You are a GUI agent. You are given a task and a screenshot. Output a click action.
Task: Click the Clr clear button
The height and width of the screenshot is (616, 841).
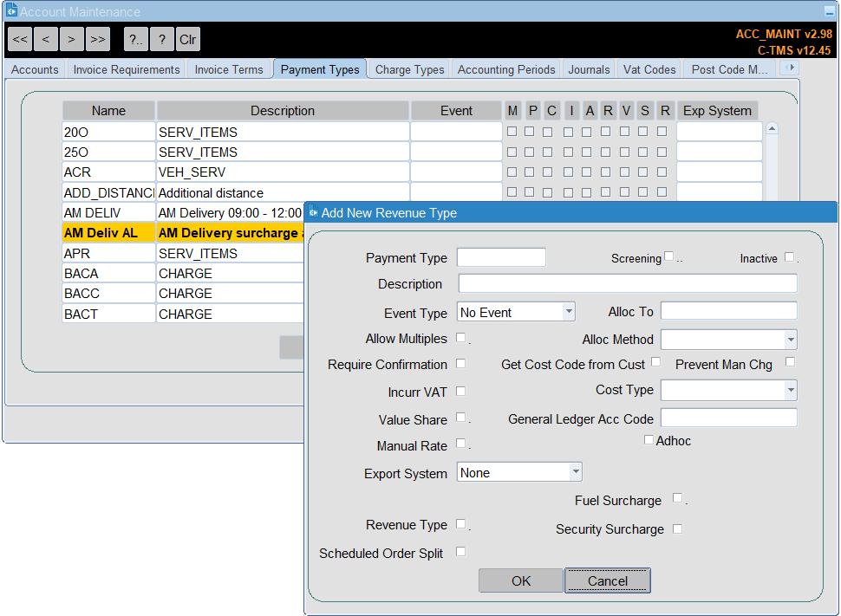[x=188, y=39]
